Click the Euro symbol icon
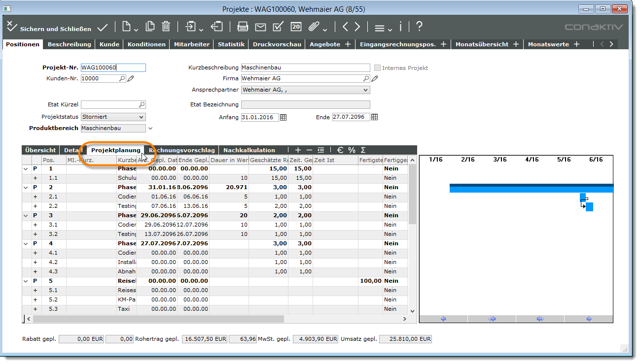This screenshot has height=364, width=640. point(340,150)
